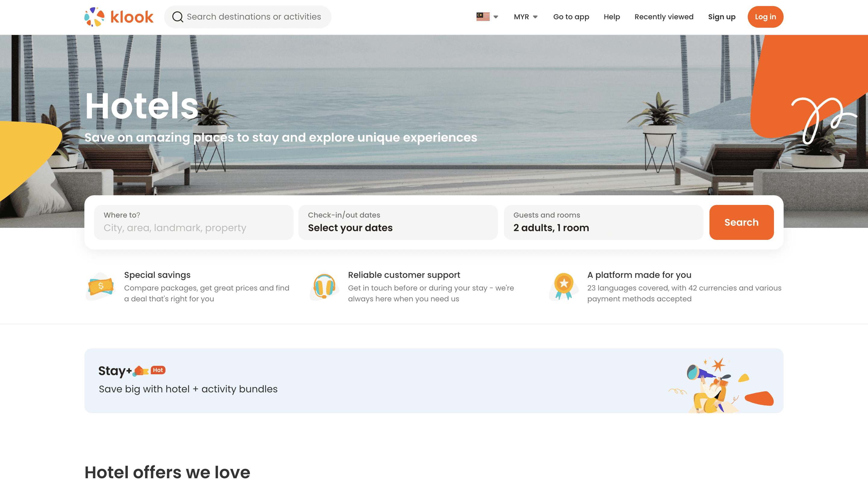Click the Stay+ house logo icon
Viewport: 868px width, 490px height.
(x=141, y=370)
